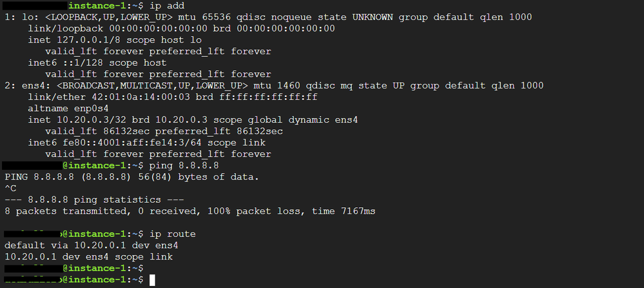Place cursor at the terminal cursor block
The height and width of the screenshot is (288, 644).
[152, 280]
